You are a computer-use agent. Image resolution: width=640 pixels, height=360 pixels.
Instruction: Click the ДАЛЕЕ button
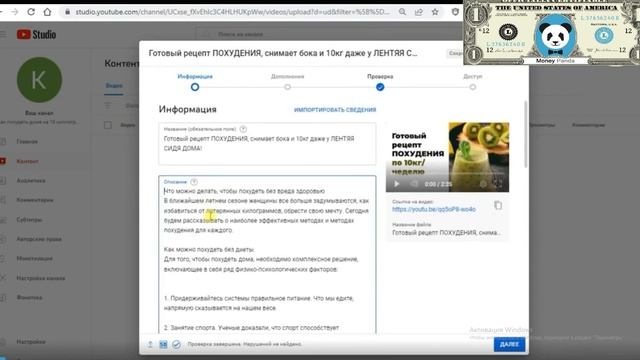509,344
